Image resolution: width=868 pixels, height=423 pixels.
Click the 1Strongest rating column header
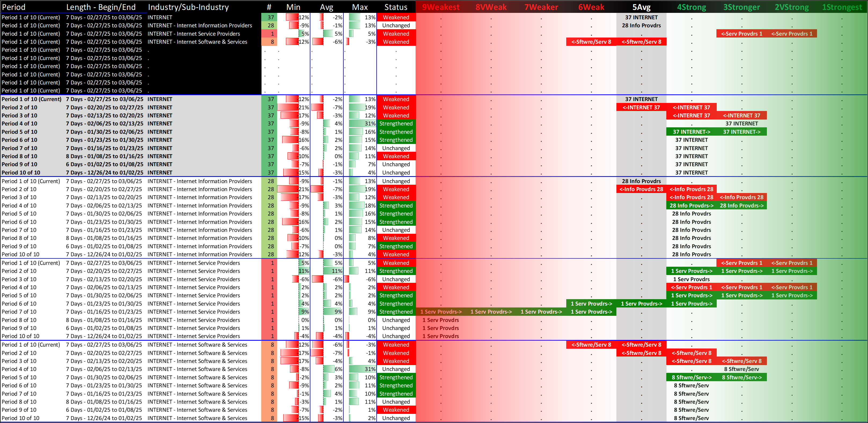[842, 7]
